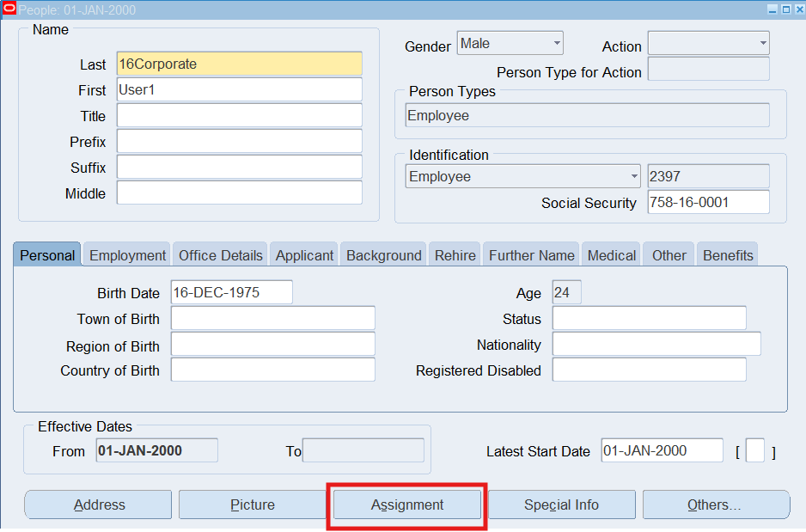Click the Birth Date field
Screen dimensions: 806x532
231,292
